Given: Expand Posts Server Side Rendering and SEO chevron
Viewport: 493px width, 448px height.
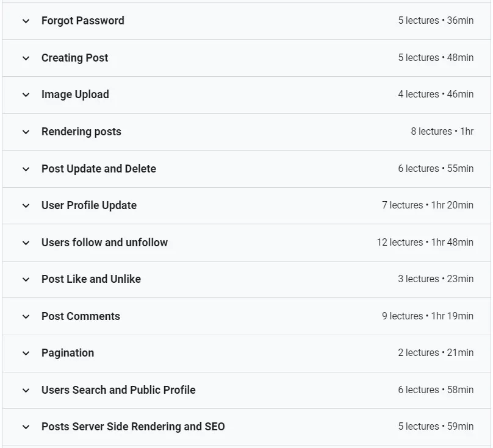Looking at the screenshot, I should coord(26,427).
